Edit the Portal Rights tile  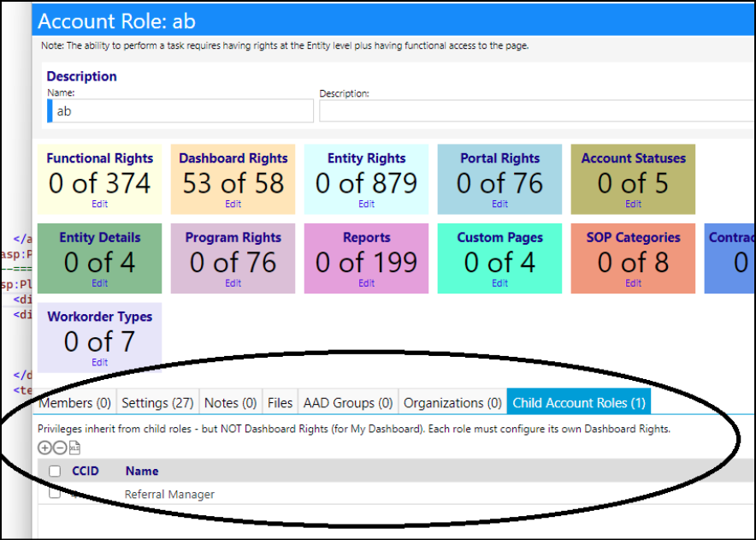tap(499, 205)
